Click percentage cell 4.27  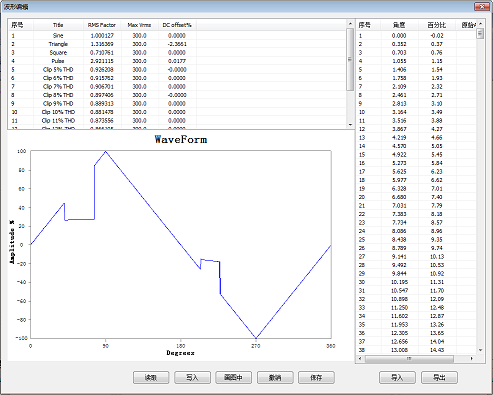pos(437,129)
